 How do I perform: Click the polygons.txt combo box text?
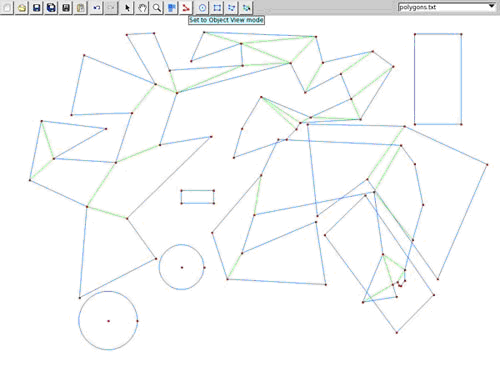pos(417,7)
